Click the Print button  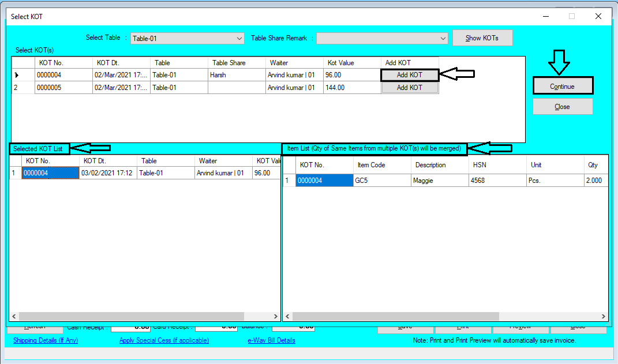click(x=463, y=327)
